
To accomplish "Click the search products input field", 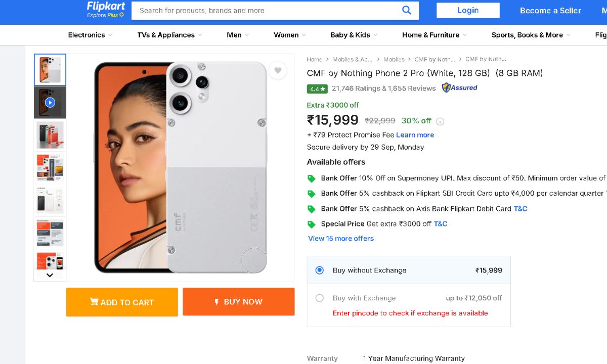I will tap(268, 11).
